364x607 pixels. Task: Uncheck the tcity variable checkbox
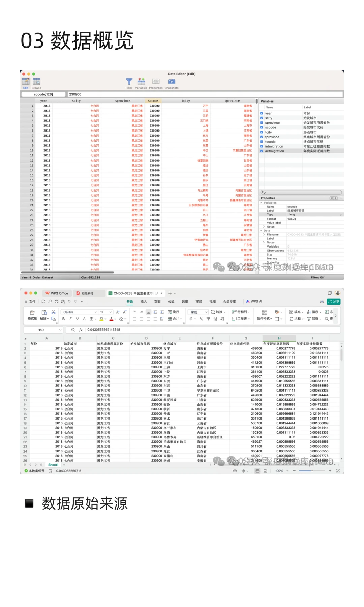point(262,132)
